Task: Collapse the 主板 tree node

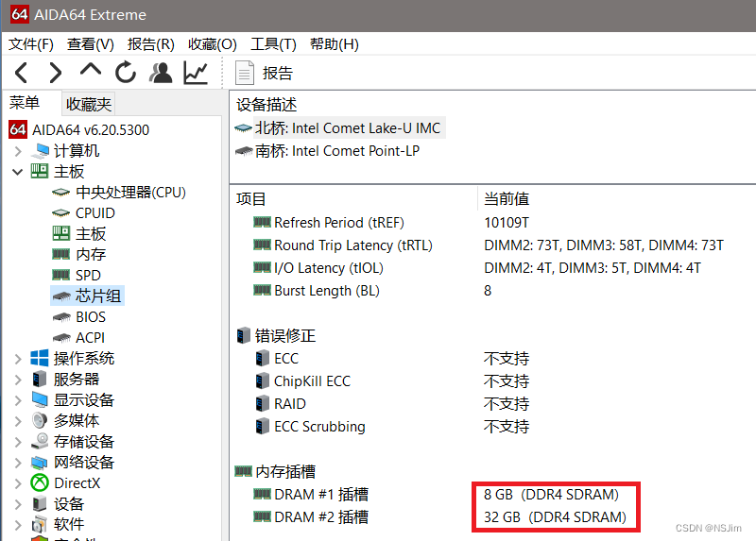Action: pyautogui.click(x=18, y=172)
